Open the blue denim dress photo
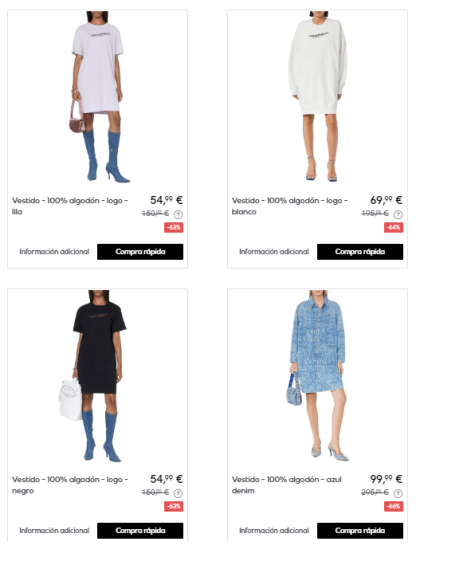This screenshot has height=565, width=475. (318, 376)
